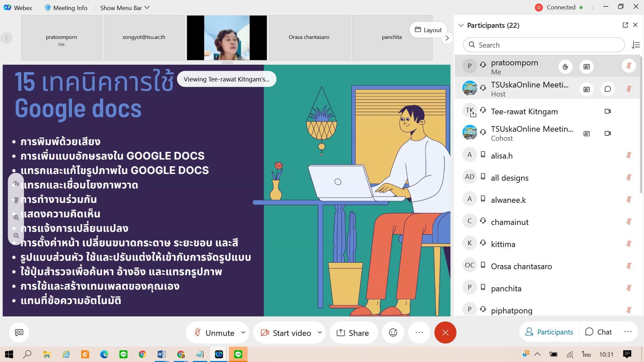Screen dimensions: 644x362
Task: Open more options in meeting controls
Action: click(x=419, y=333)
